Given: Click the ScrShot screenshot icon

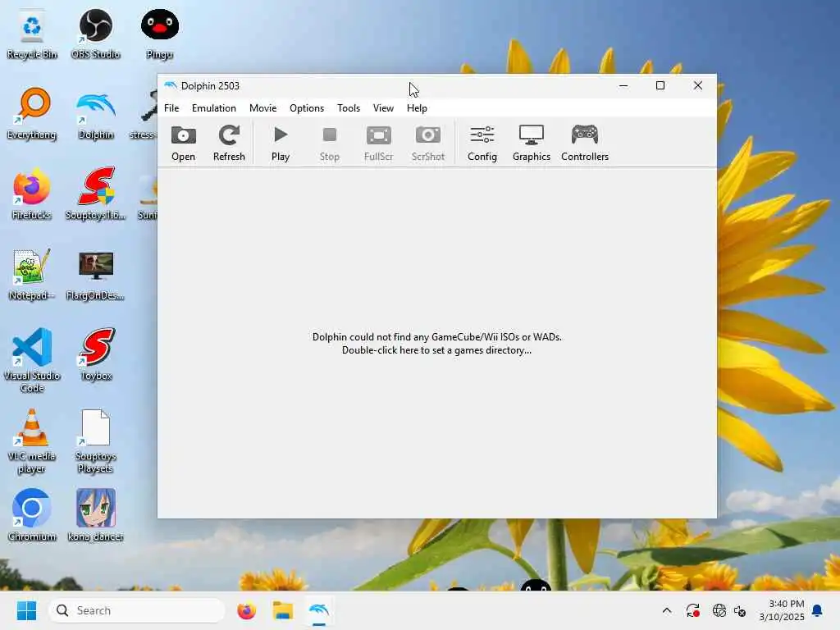Looking at the screenshot, I should pos(428,143).
